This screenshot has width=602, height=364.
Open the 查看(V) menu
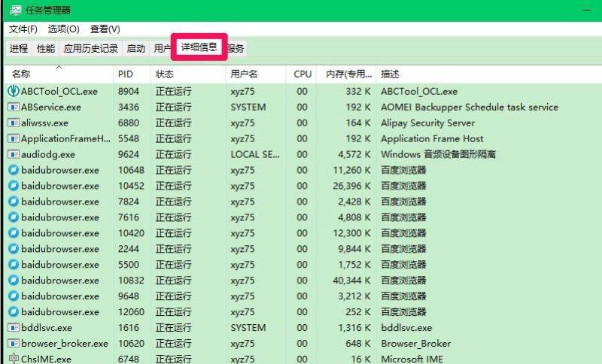(x=105, y=29)
